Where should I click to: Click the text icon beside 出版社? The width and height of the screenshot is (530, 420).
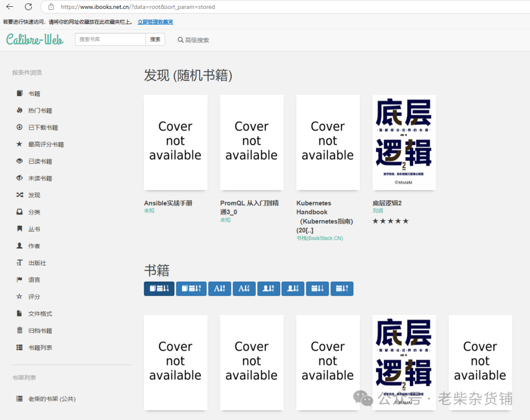tap(20, 262)
